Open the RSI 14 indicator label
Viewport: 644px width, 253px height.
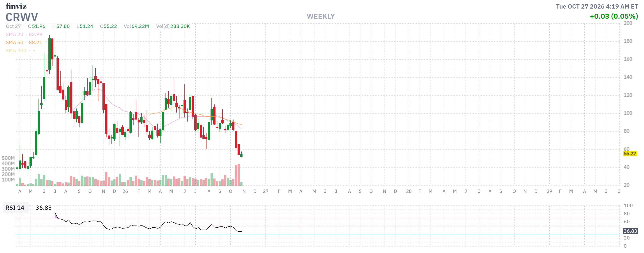pyautogui.click(x=15, y=208)
